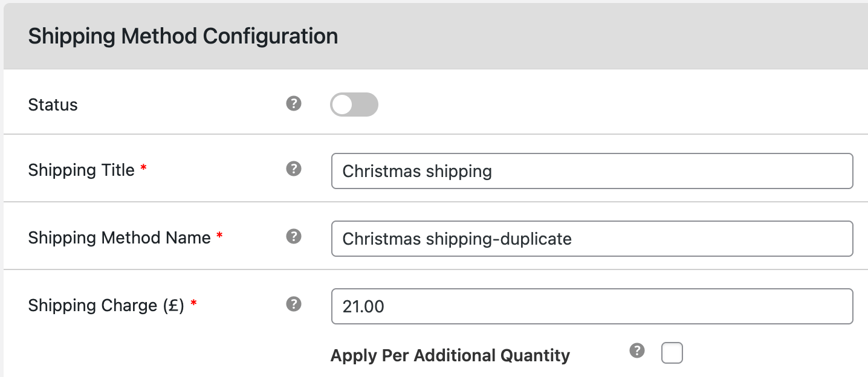Click the help icon beside Status
The image size is (868, 377).
tap(294, 104)
